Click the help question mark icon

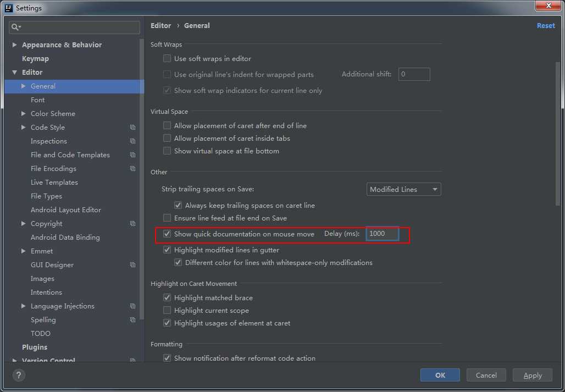[x=19, y=376]
